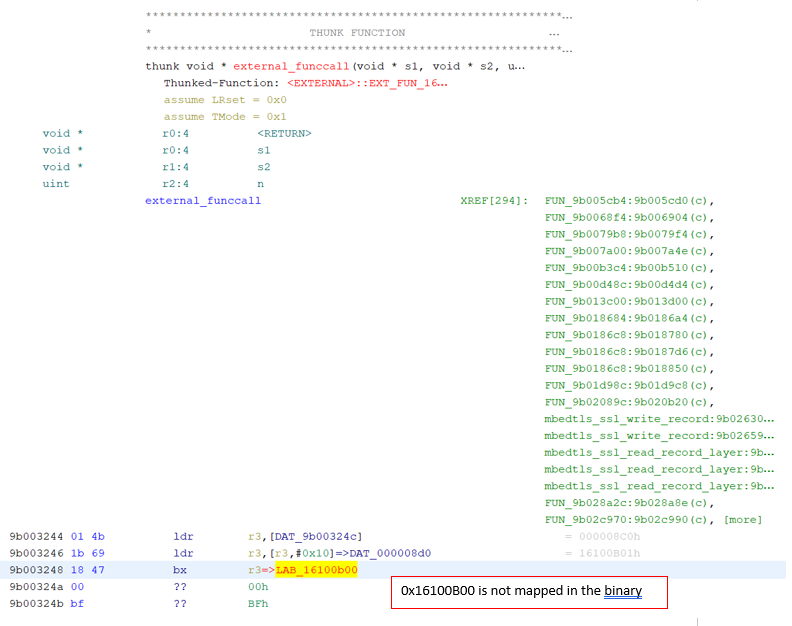Click address 9b003244 in listing
Viewport: 792px width, 626px height.
click(x=36, y=537)
